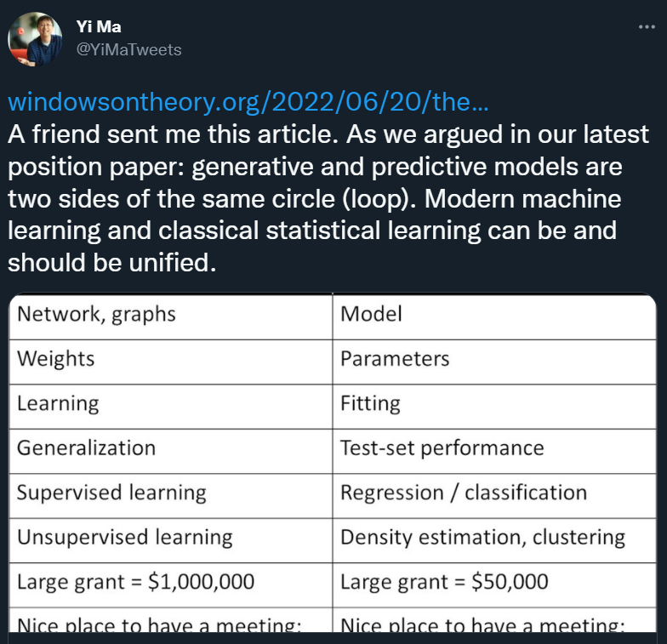Image resolution: width=667 pixels, height=644 pixels.
Task: Open the three-dot more options menu
Action: coord(647,27)
